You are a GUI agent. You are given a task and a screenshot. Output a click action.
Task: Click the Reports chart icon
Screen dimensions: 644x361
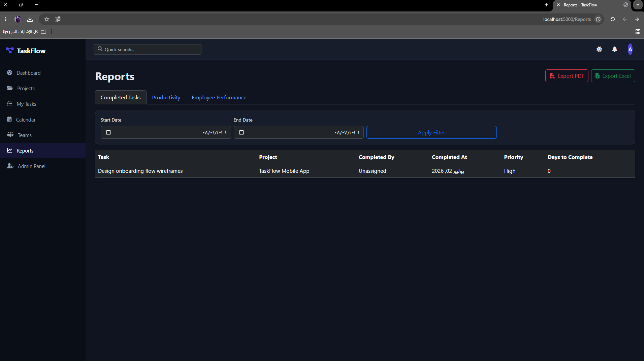10,151
